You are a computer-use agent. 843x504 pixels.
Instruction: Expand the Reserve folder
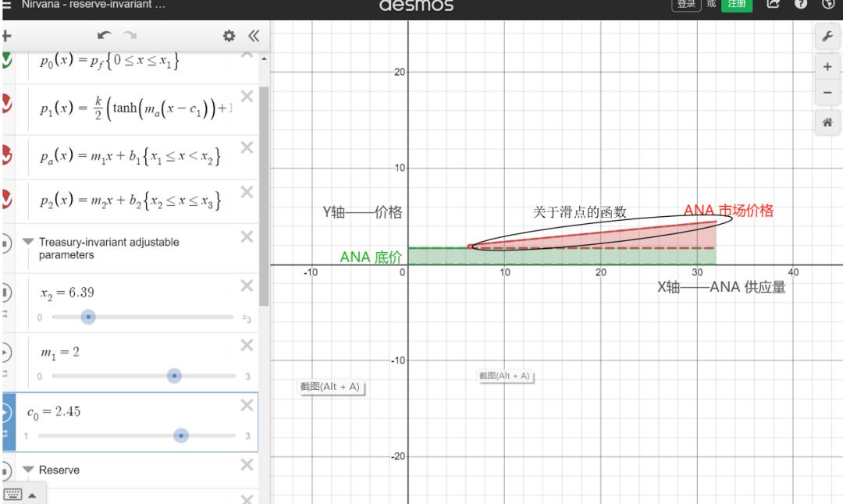(x=28, y=470)
